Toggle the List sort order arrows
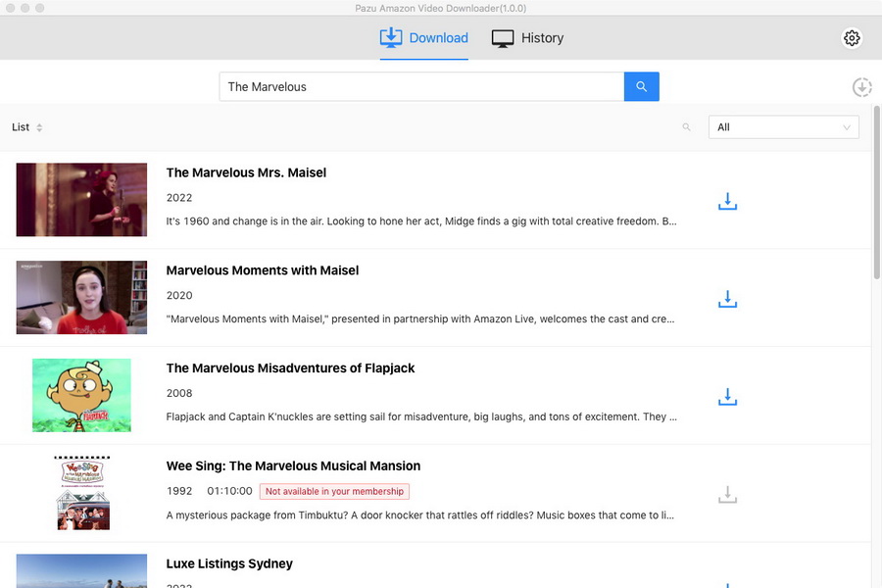The height and width of the screenshot is (588, 882). pos(39,127)
